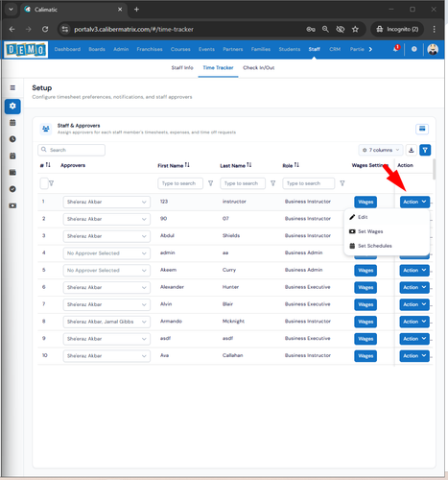The height and width of the screenshot is (480, 448).
Task: Open Sheraz Akbar, Jamal Gibbs approver dropdown
Action: (106, 322)
